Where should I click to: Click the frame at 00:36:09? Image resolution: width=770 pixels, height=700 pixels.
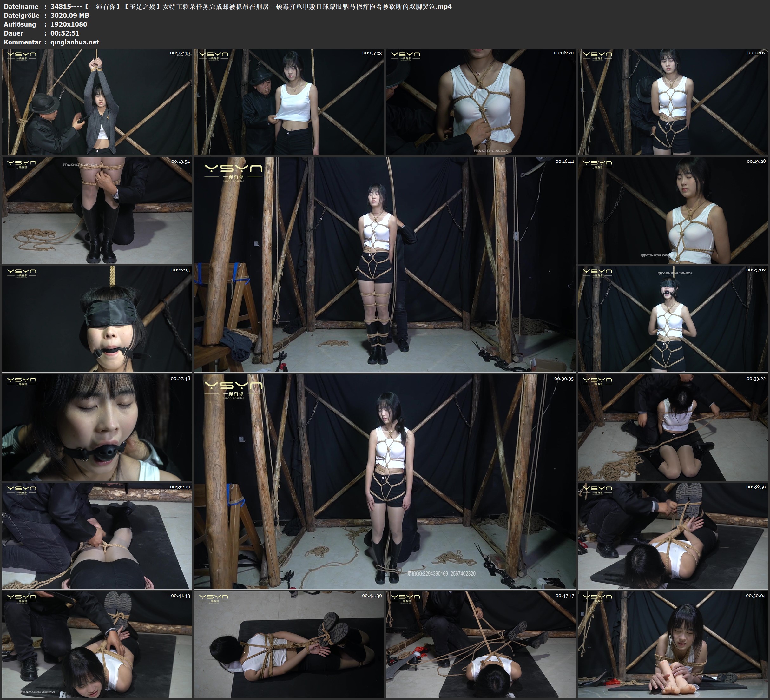pos(97,536)
